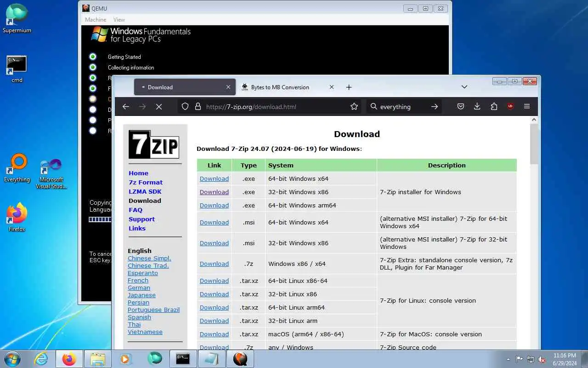Click Supermium icon in the taskbar
Image resolution: width=588 pixels, height=368 pixels.
point(155,359)
